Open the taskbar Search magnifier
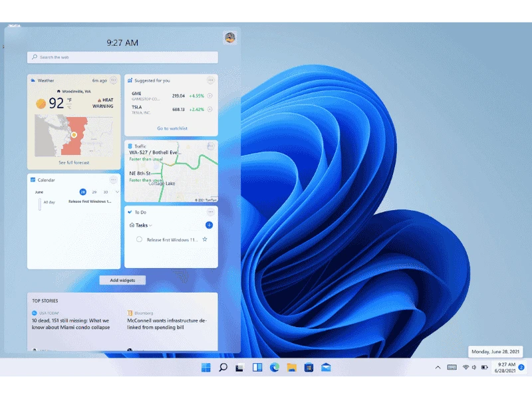Viewport: 532px width, 399px height. pyautogui.click(x=223, y=368)
